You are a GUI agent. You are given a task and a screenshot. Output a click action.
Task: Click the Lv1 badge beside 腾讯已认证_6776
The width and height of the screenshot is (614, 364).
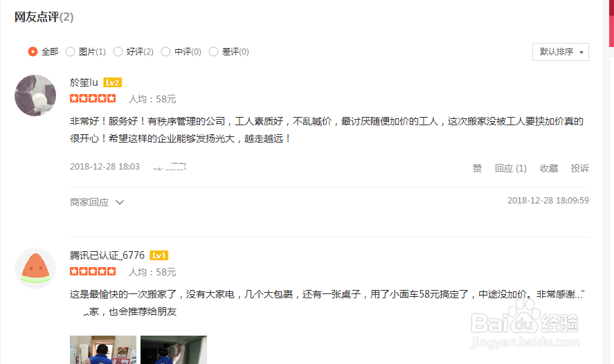(159, 255)
